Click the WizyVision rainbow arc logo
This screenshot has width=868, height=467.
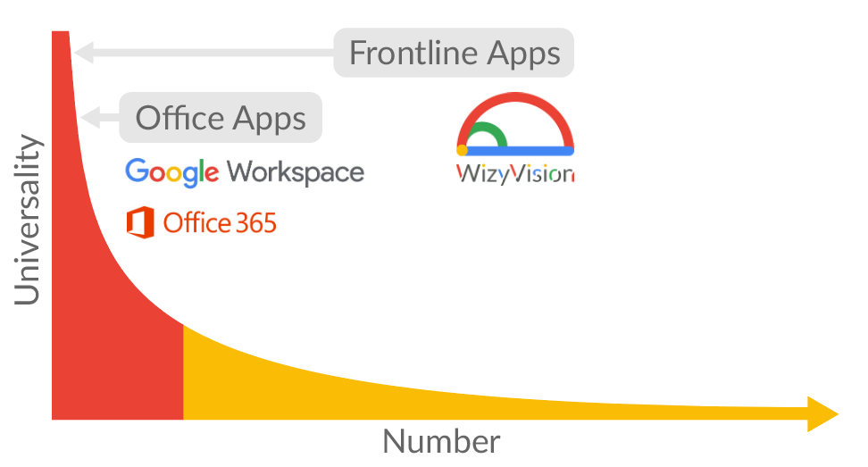point(515,124)
